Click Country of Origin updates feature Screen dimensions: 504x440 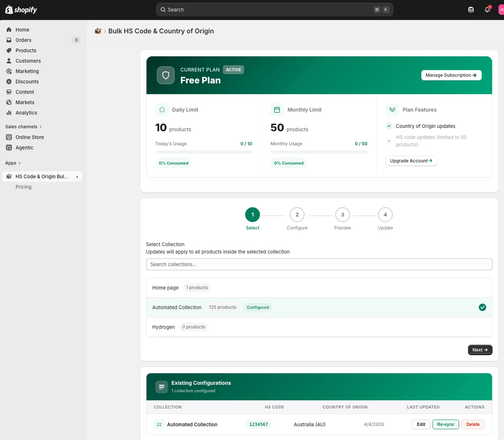click(426, 126)
